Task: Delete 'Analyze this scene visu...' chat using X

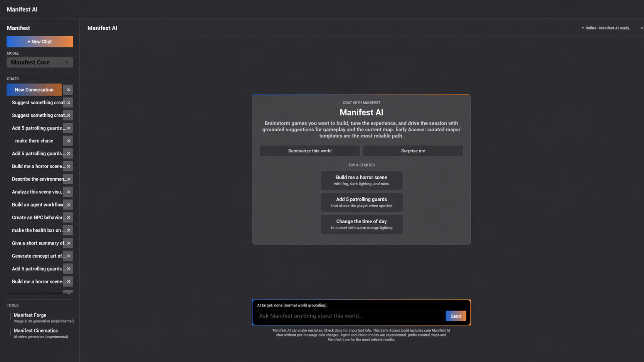Action: [68, 192]
